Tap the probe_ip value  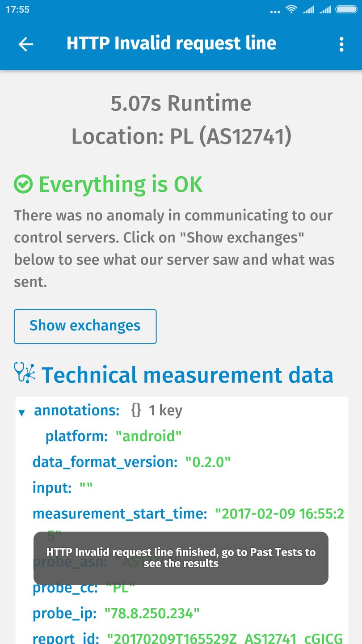pyautogui.click(x=152, y=614)
